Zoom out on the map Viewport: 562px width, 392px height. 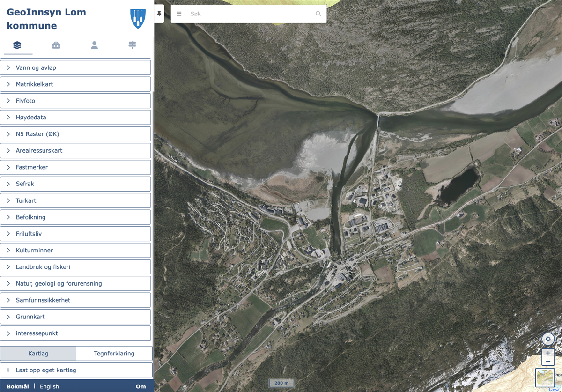[548, 362]
